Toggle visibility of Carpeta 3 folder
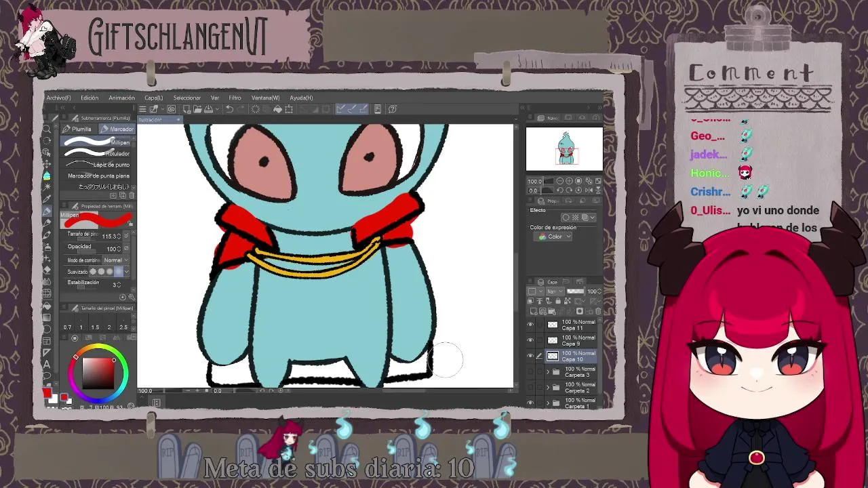Image resolution: width=868 pixels, height=488 pixels. tap(530, 371)
